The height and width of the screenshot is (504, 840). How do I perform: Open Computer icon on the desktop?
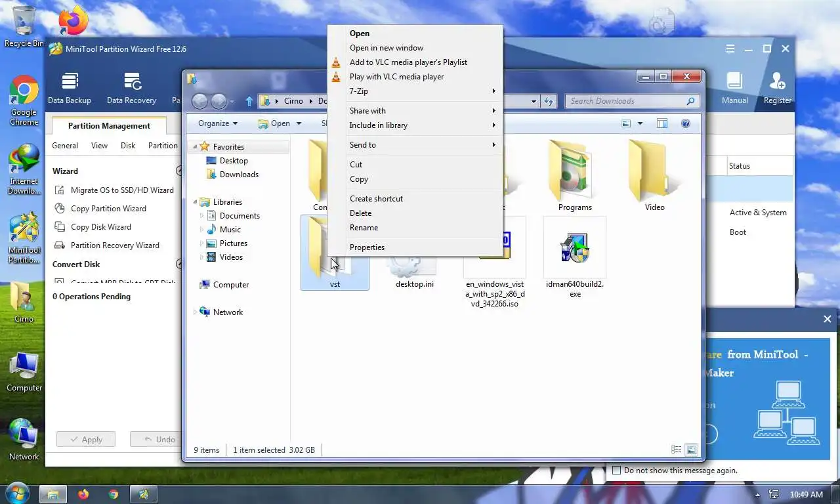(x=24, y=371)
